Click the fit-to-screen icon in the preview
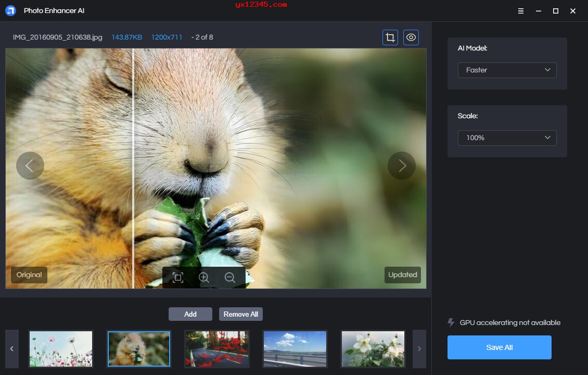This screenshot has width=588, height=375. tap(177, 277)
